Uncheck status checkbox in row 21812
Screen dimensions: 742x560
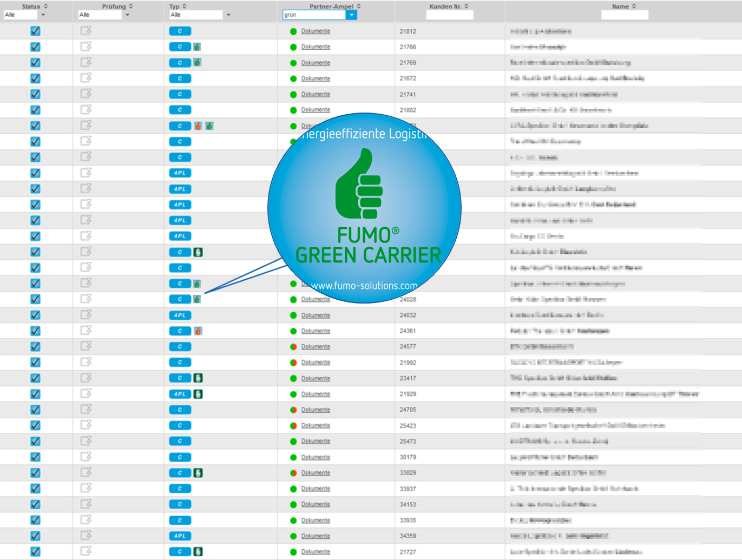(x=35, y=31)
